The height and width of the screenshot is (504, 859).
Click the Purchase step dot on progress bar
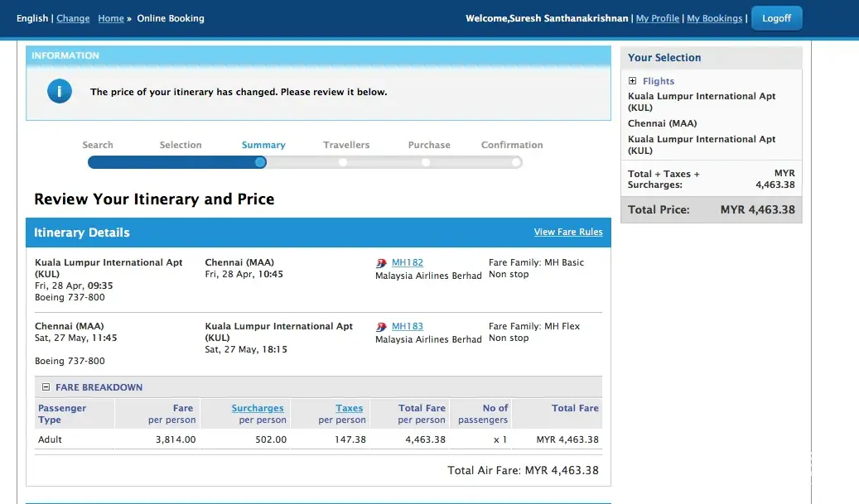[x=426, y=162]
